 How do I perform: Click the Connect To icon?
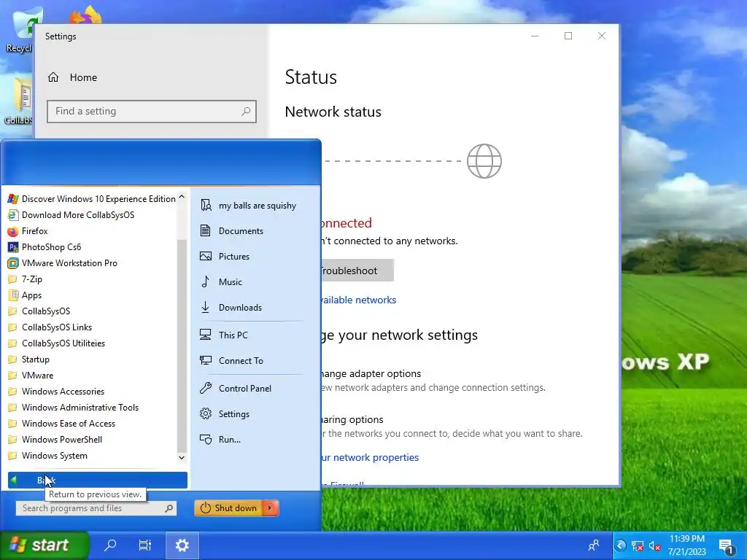[205, 360]
